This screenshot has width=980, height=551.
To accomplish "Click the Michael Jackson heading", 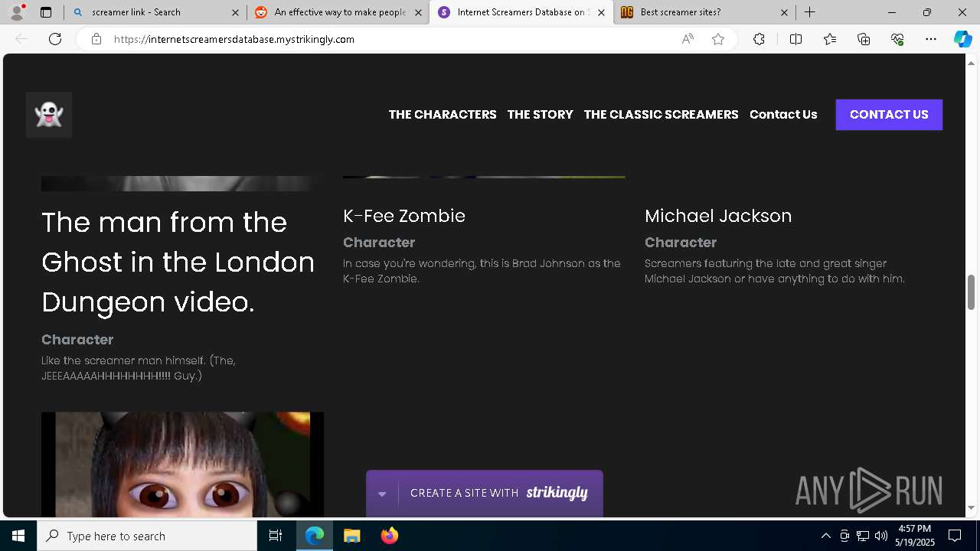I will (718, 216).
